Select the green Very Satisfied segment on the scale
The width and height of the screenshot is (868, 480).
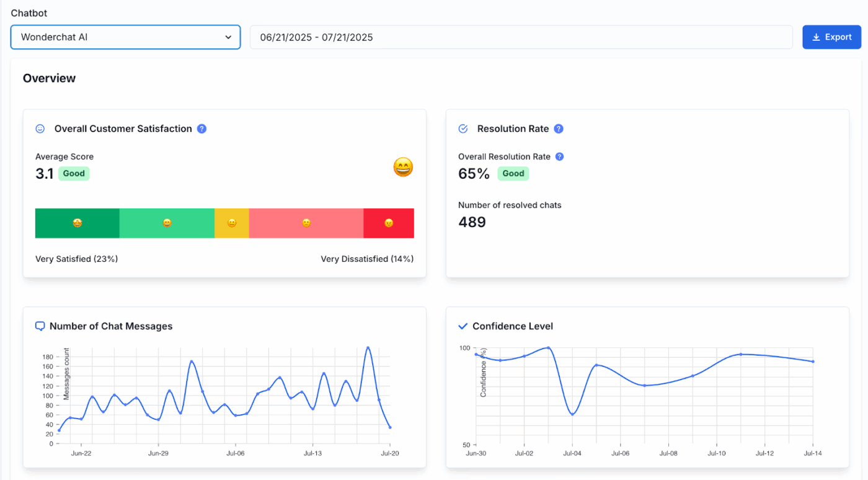[77, 223]
